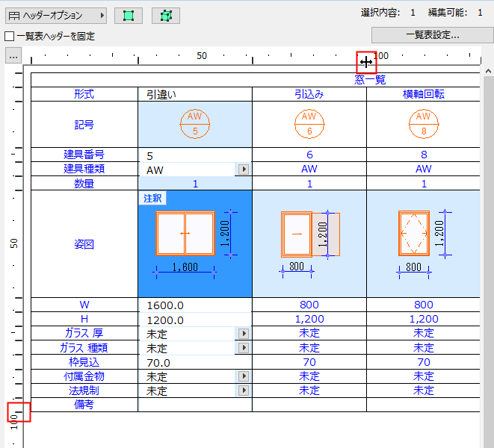
Task: Select the 横軸回転 column header cell
Action: (424, 94)
